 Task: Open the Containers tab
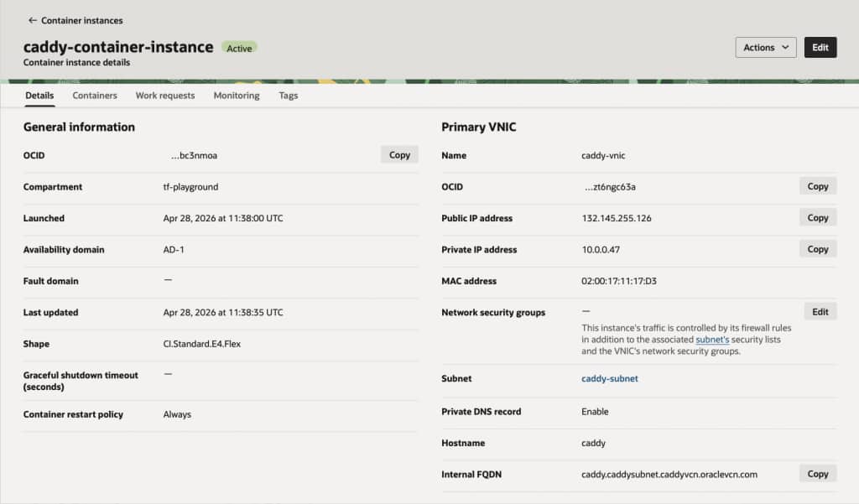click(95, 96)
